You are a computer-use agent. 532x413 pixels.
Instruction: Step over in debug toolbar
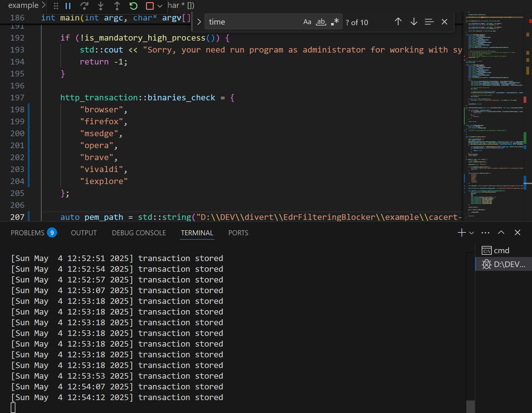click(x=84, y=6)
